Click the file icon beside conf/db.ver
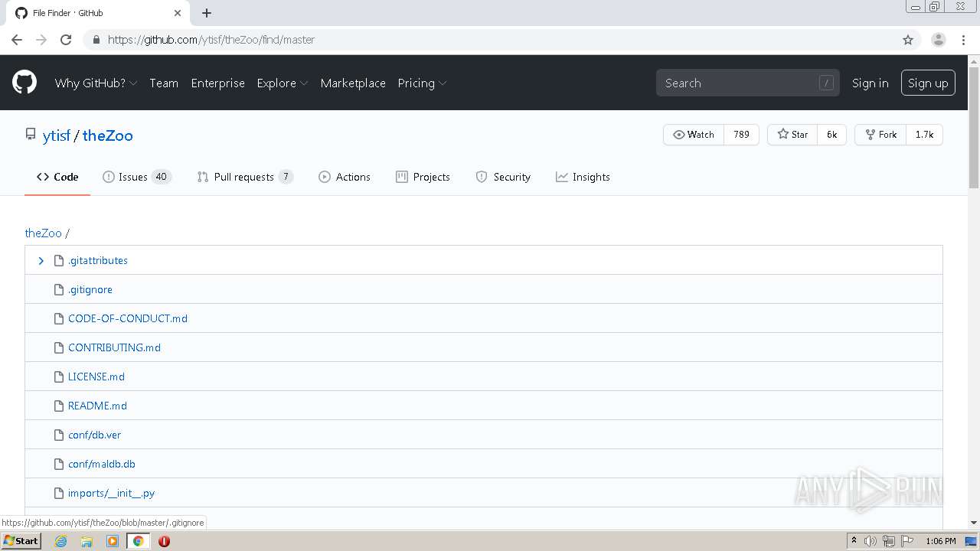 tap(59, 435)
